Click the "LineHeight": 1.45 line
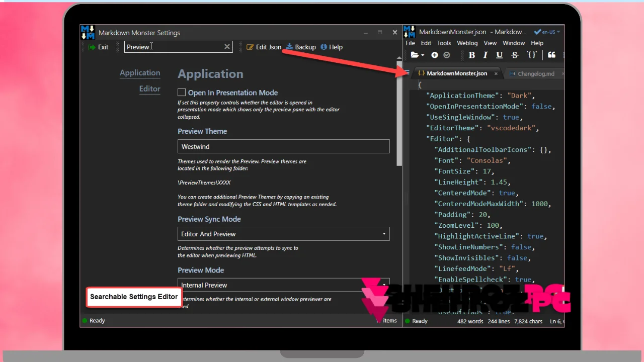Screen dimensions: 644x362 pos(472,182)
